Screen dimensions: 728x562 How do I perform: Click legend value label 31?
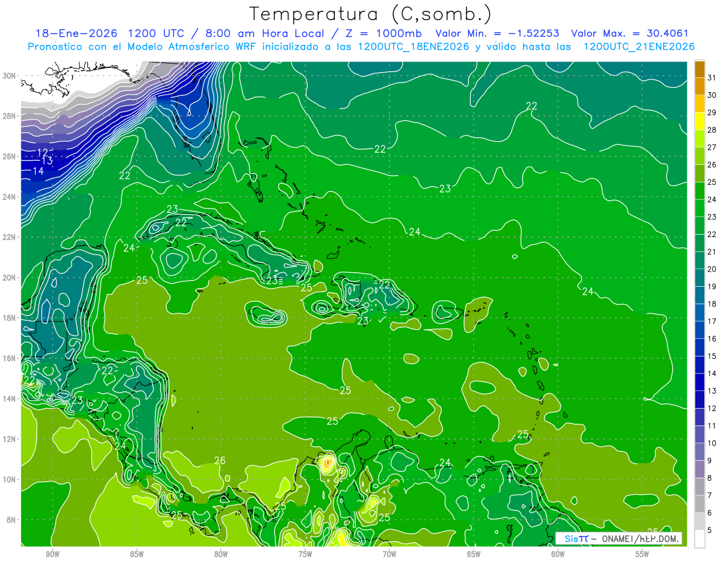click(712, 77)
